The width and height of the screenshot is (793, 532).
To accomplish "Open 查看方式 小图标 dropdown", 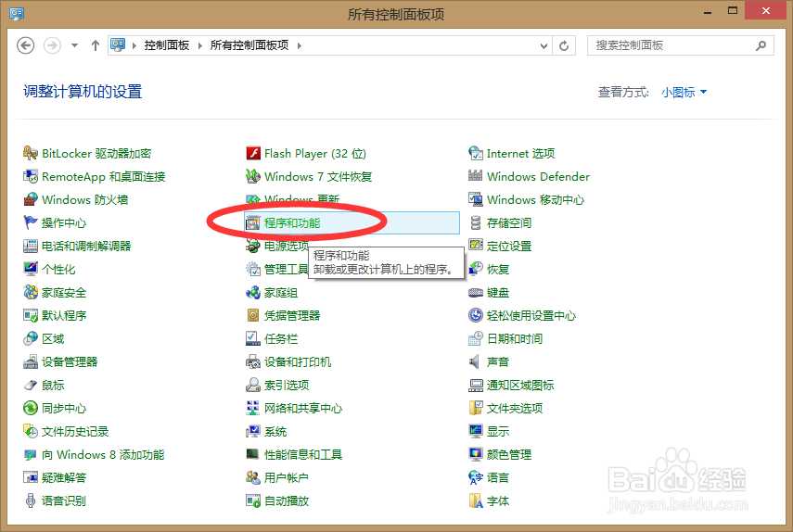I will point(684,92).
